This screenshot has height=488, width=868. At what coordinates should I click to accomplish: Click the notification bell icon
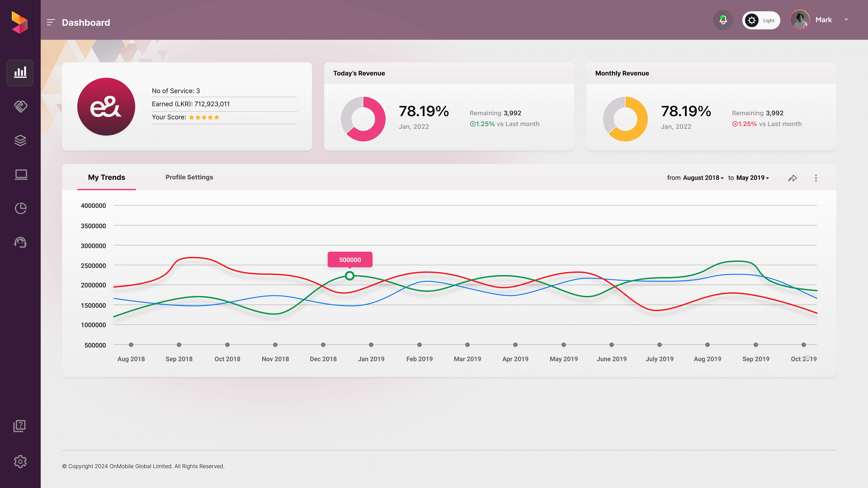[723, 20]
